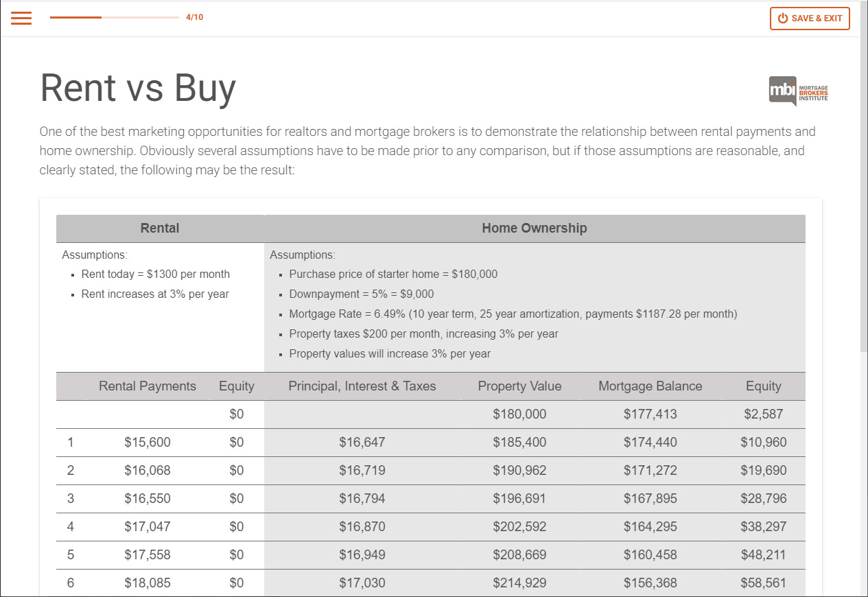
Task: Select the $177,413 starting mortgage balance cell
Action: tap(650, 414)
